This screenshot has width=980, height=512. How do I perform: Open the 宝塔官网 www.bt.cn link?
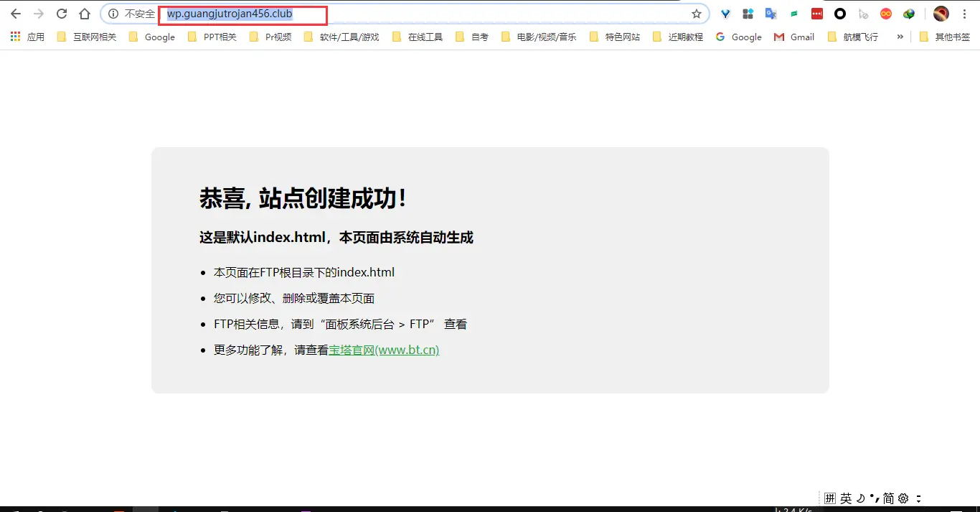click(x=384, y=351)
